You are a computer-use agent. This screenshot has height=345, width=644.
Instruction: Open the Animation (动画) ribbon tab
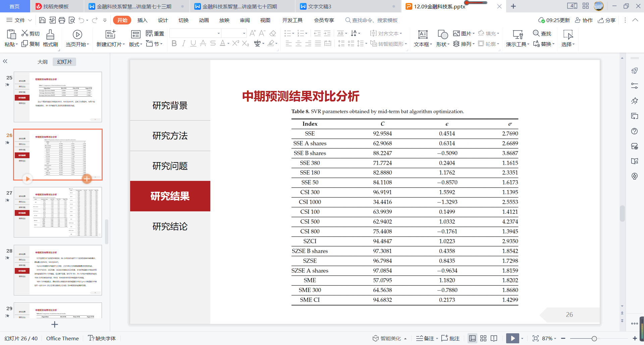(x=204, y=20)
